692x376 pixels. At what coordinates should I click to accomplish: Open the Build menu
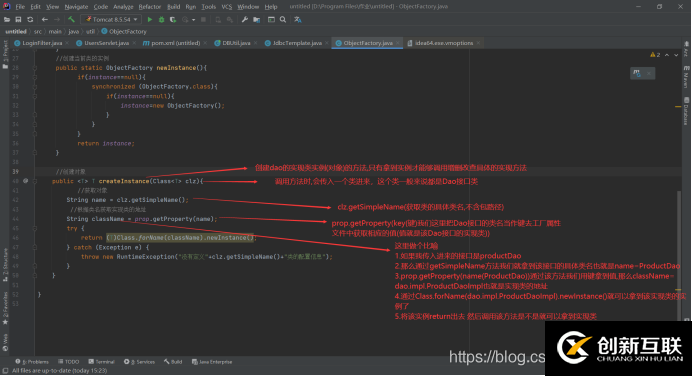click(173, 7)
